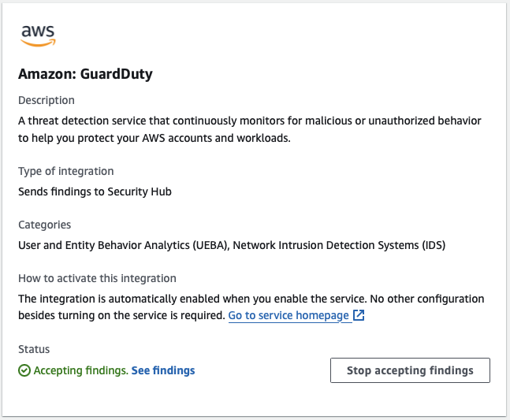Image resolution: width=510 pixels, height=420 pixels.
Task: Click the AWS logo
Action: click(x=38, y=36)
